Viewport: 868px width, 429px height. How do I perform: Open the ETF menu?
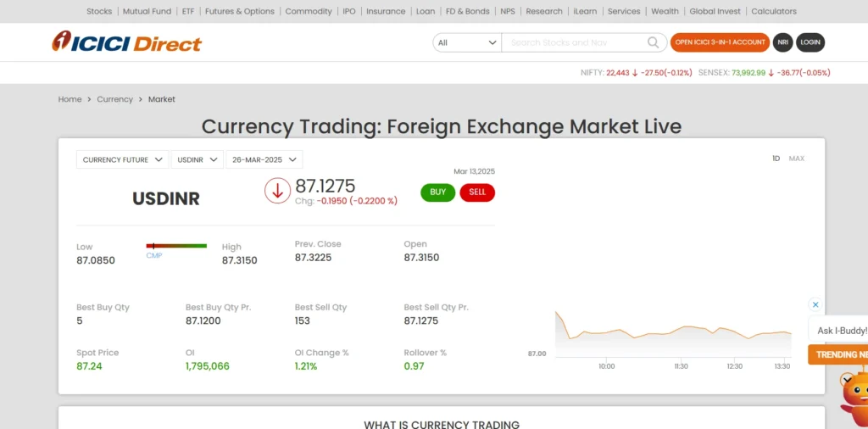(188, 11)
